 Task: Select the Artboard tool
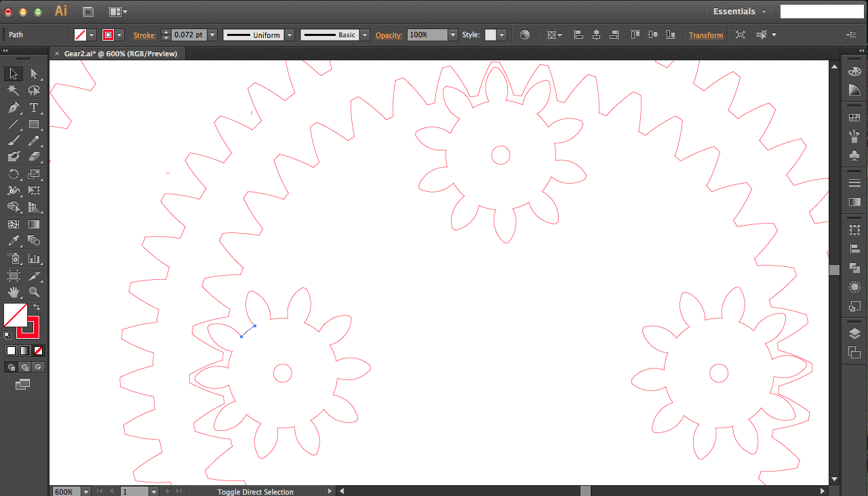(13, 276)
